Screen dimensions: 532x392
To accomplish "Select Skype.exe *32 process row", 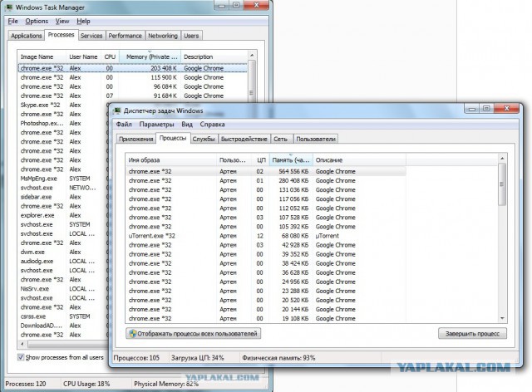I will [63, 105].
